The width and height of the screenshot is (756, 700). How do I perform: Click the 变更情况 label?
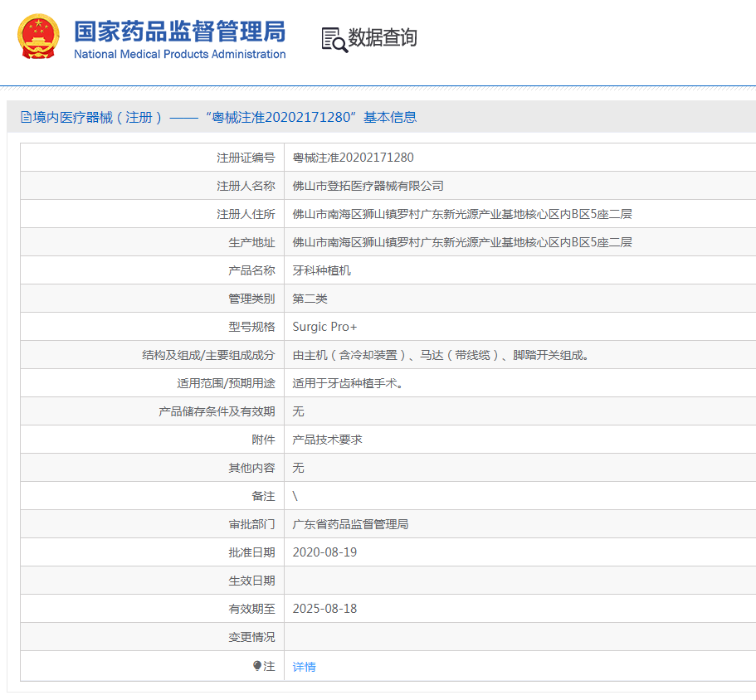click(251, 637)
